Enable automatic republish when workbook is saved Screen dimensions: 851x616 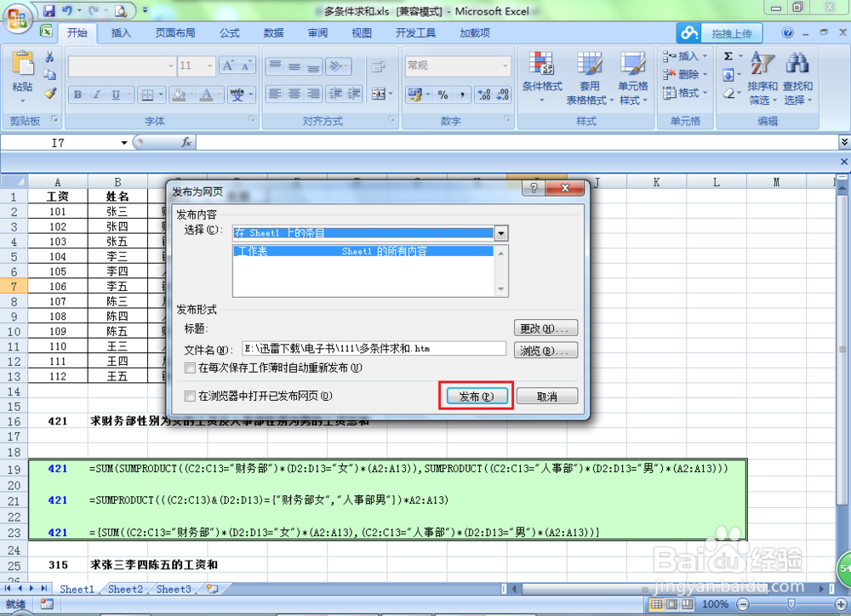point(189,368)
